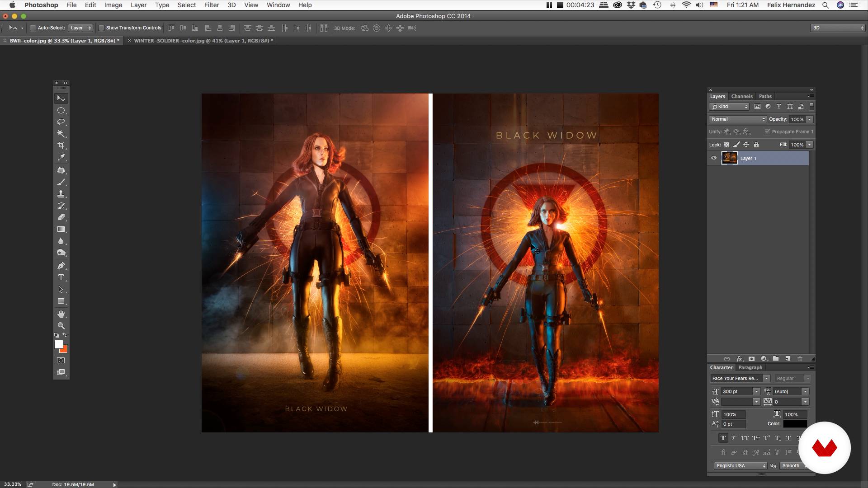Select the Zoom tool
The image size is (868, 488).
point(61,326)
